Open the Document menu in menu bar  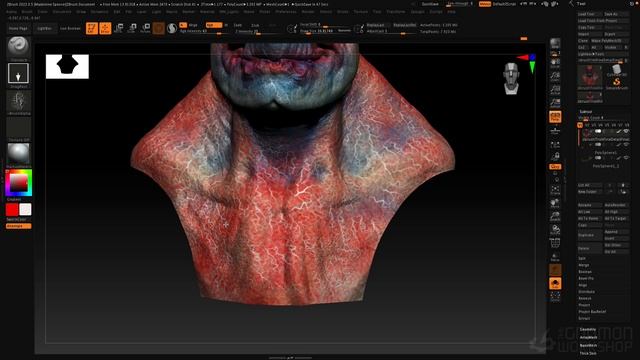[62, 12]
